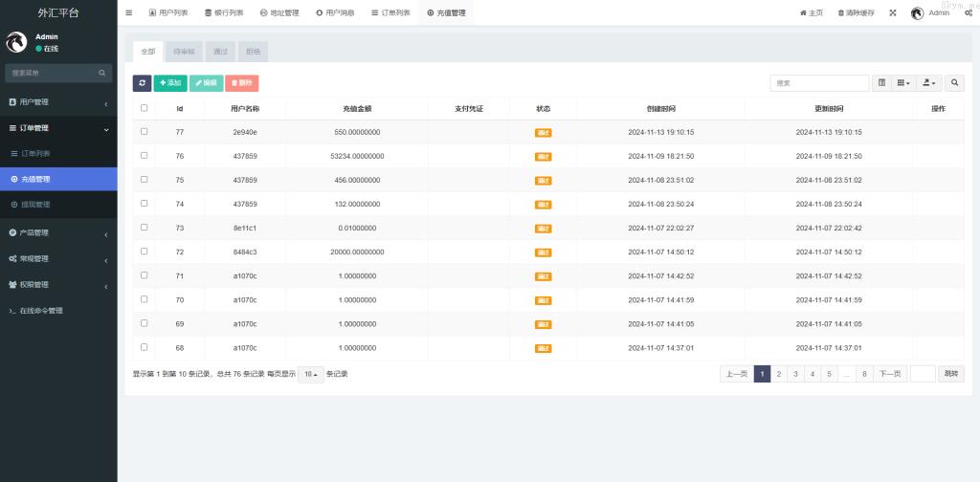Screen dimensions: 980x482
Task: Click the Admin avatar in top bar
Action: 917,12
